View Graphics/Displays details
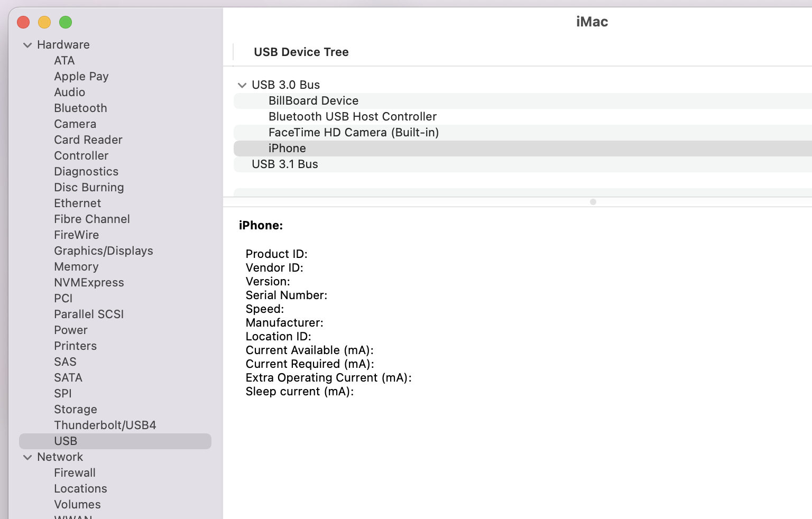The height and width of the screenshot is (519, 812). pos(104,251)
